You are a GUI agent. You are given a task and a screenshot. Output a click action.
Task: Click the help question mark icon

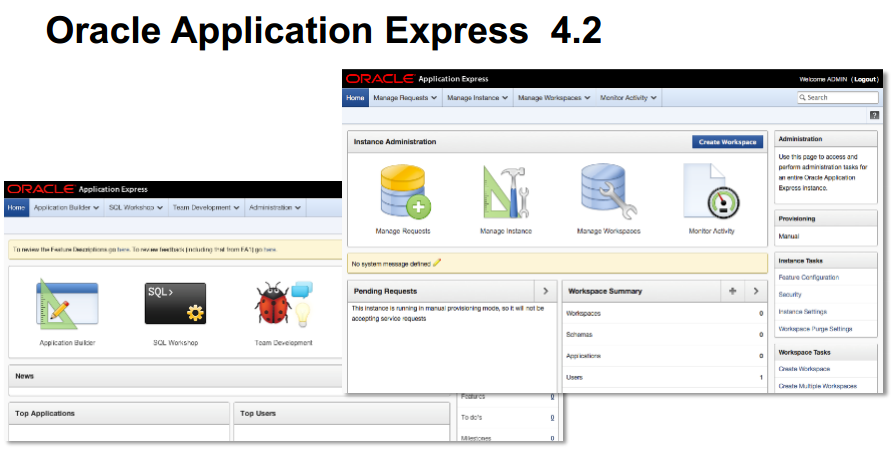coord(874,115)
